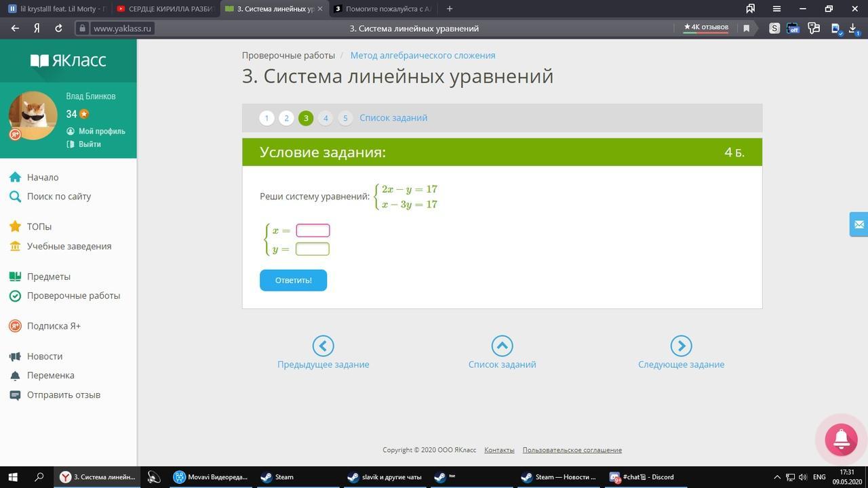Click Проверочные работы breadcrumb

(288, 56)
